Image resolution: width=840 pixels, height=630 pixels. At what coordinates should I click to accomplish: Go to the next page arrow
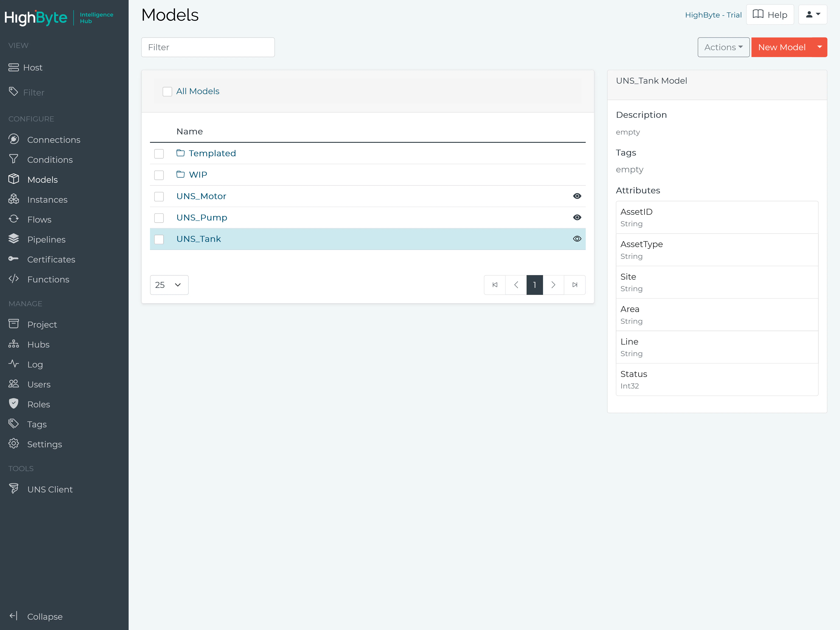pos(553,285)
